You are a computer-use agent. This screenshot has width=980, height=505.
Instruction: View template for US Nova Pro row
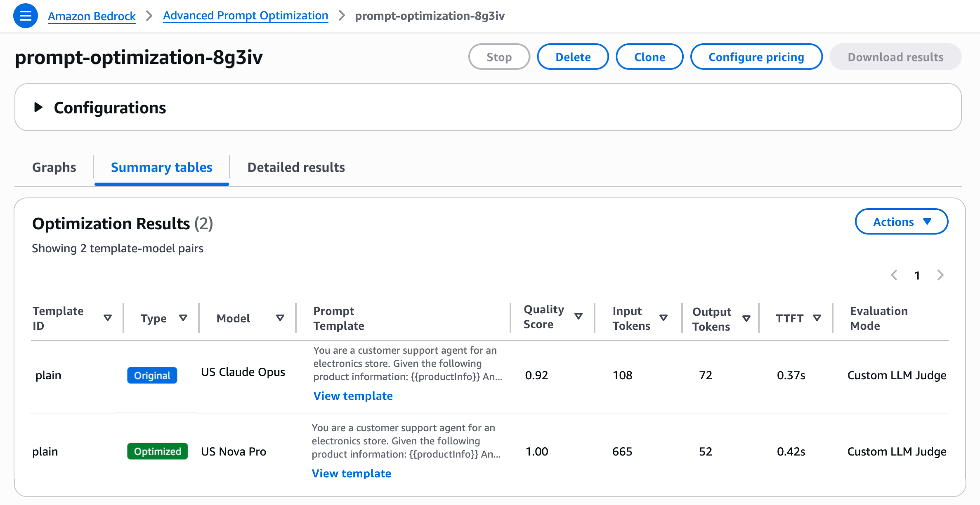(352, 473)
